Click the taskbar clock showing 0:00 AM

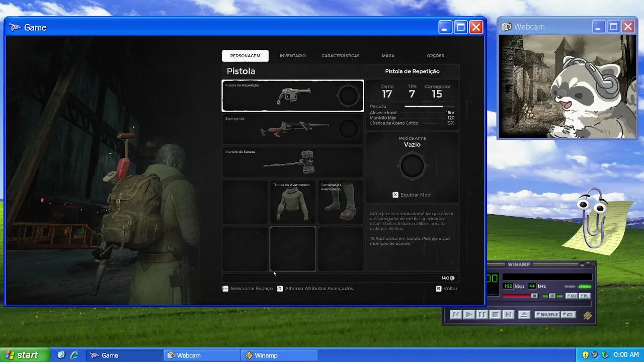(626, 355)
